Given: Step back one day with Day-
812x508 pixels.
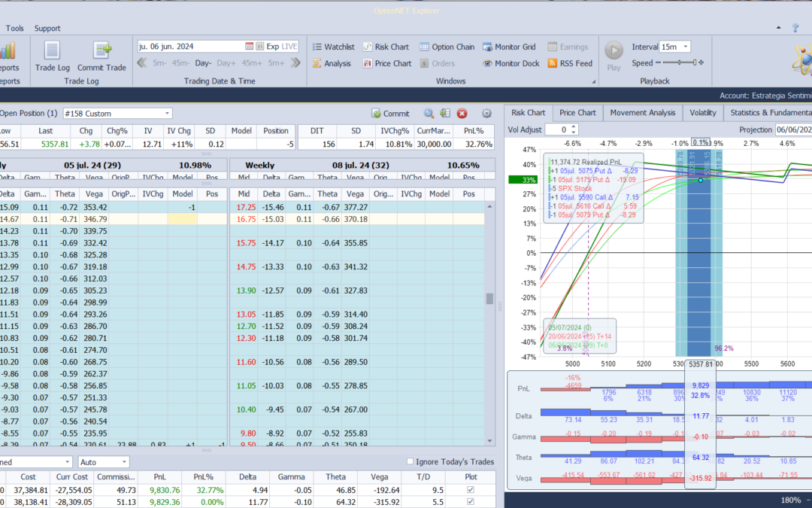Looking at the screenshot, I should click(203, 63).
